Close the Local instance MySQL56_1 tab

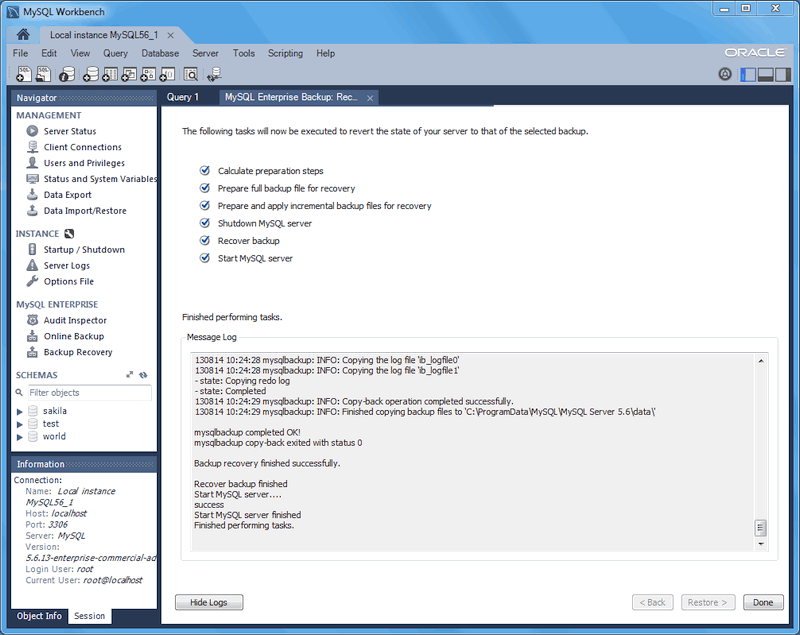click(x=170, y=35)
